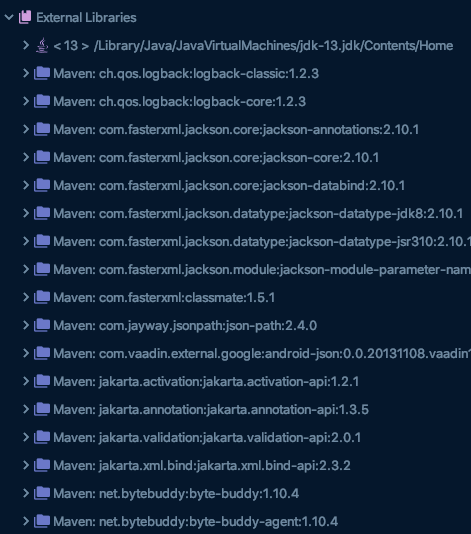Select Maven: ch.qos.logback:logback-core:1.2.3
Screen dimensions: 471x534
[180, 102]
